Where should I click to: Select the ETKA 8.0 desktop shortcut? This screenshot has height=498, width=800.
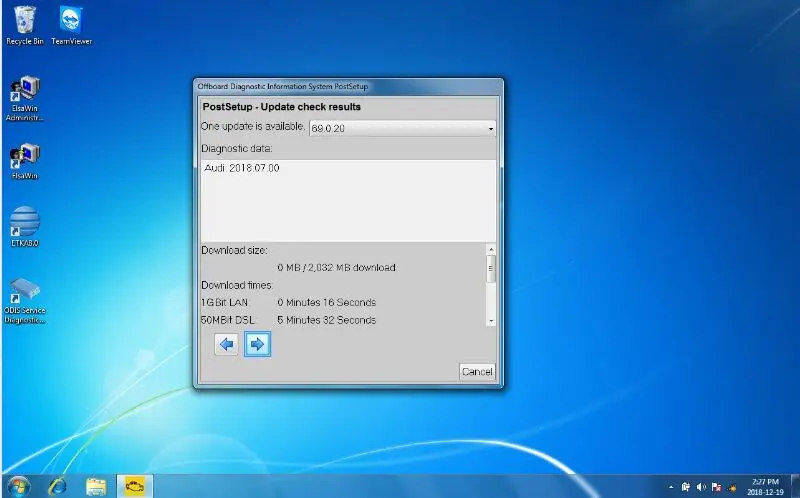coord(24,227)
